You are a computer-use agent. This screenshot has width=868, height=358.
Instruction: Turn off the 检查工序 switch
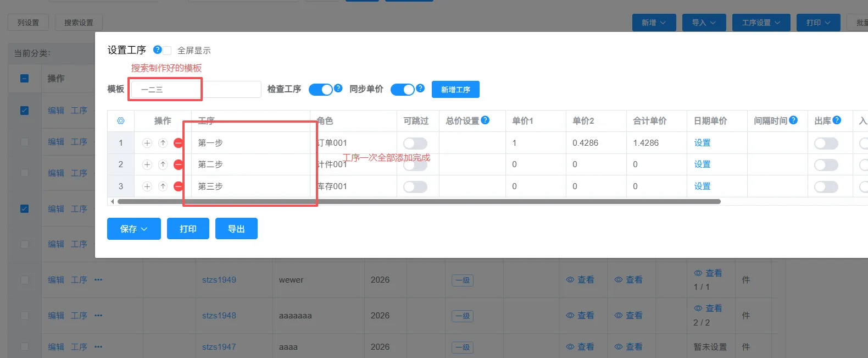321,90
